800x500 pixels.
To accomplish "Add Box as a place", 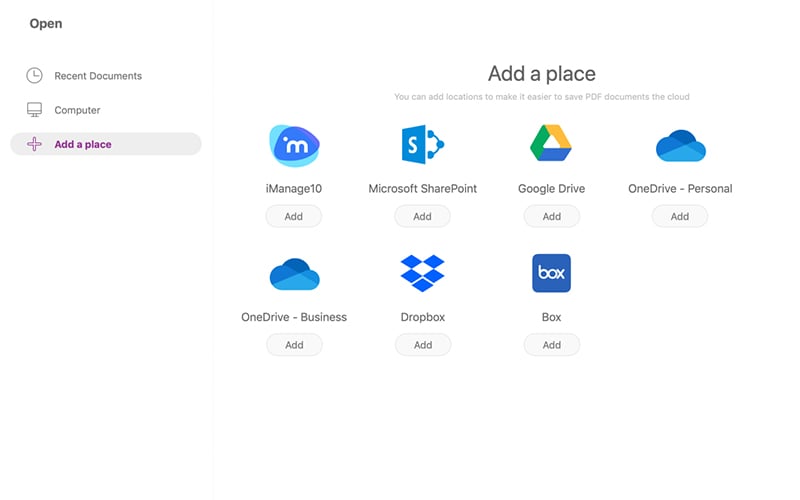I will (x=552, y=345).
